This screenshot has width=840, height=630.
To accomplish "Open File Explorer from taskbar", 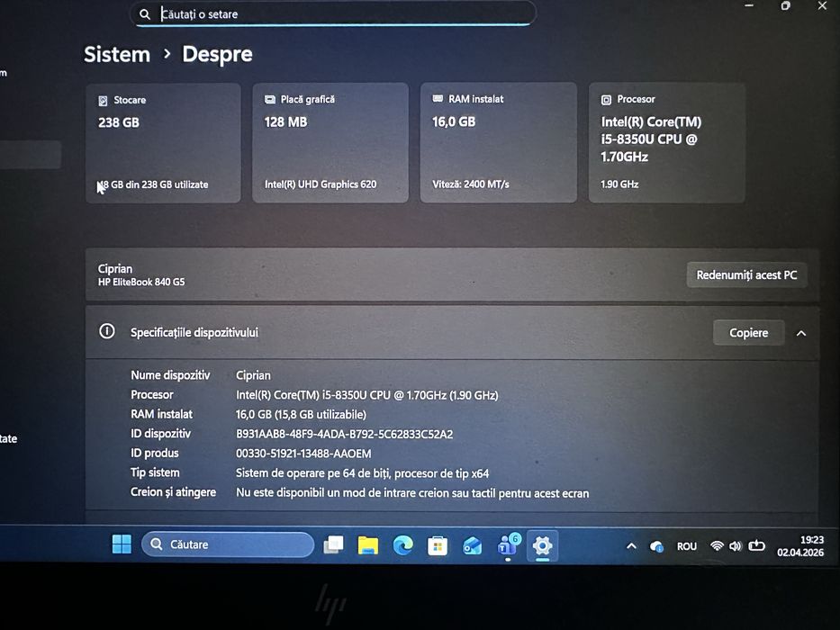I will (x=368, y=545).
